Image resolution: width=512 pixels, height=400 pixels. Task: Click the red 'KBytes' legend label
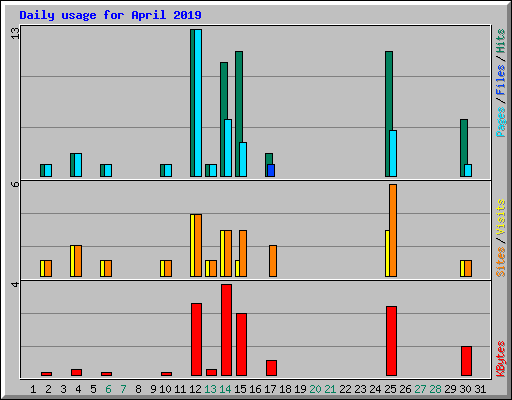pos(500,359)
